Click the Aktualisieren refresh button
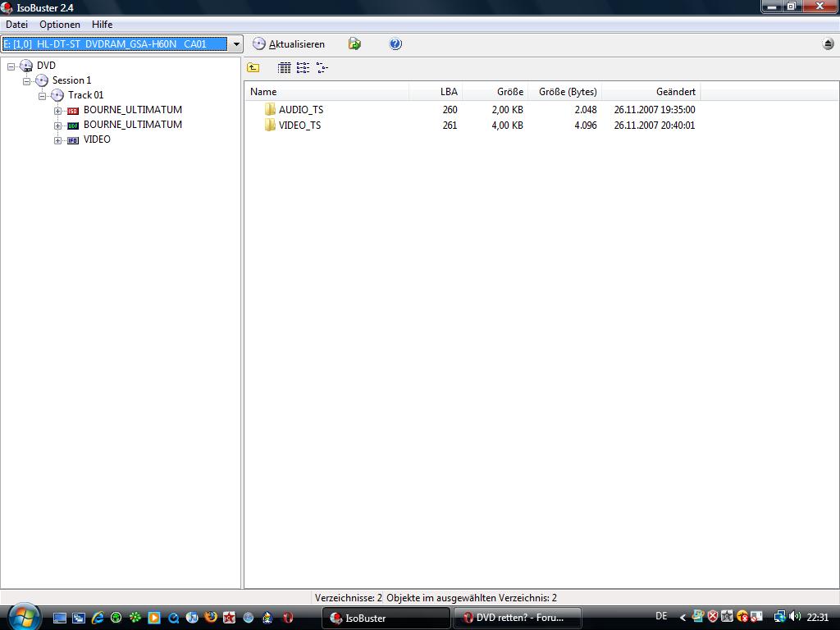This screenshot has height=630, width=840. 289,44
